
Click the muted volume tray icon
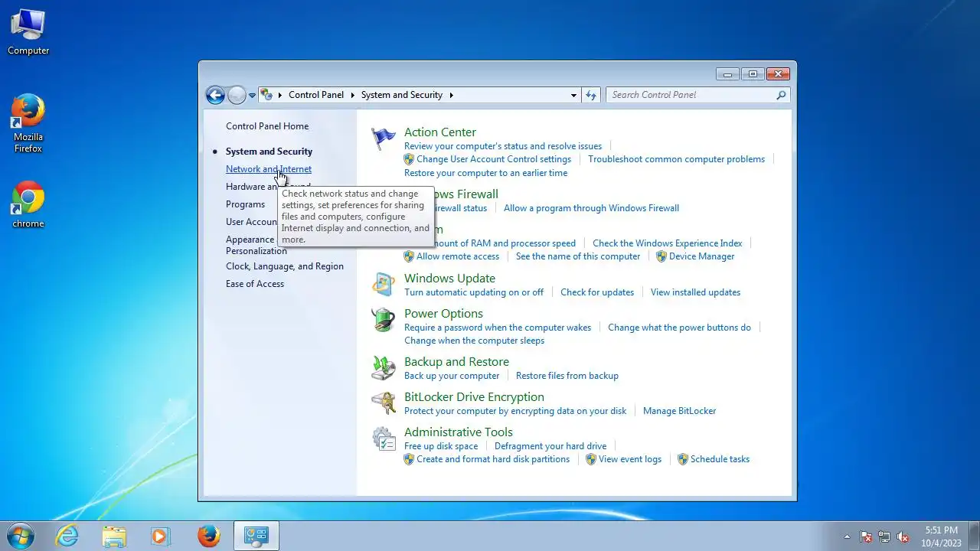click(903, 536)
